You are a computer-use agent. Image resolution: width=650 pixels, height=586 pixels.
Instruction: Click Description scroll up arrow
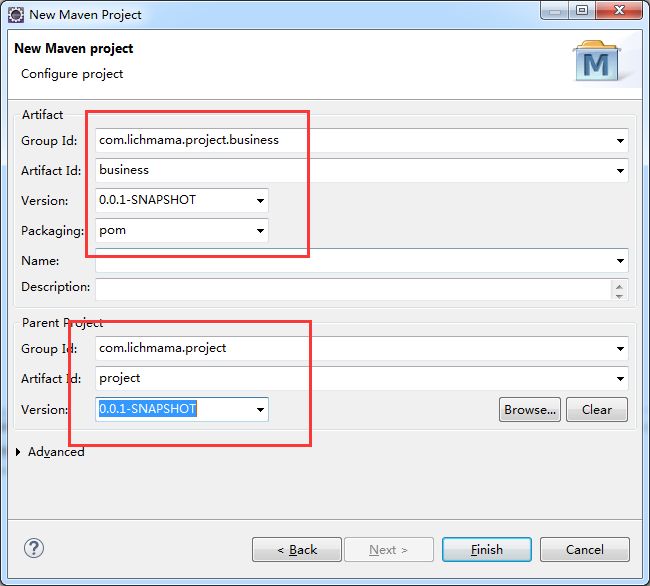[x=619, y=286]
